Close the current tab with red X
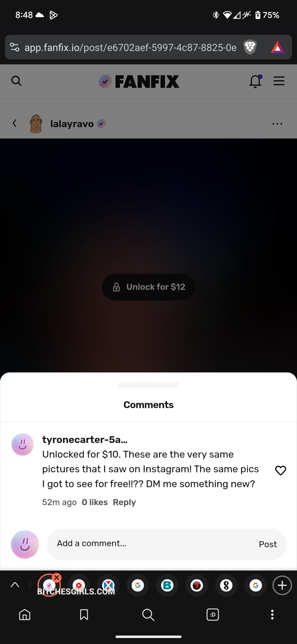Image resolution: width=297 pixels, height=644 pixels. pos(57,577)
